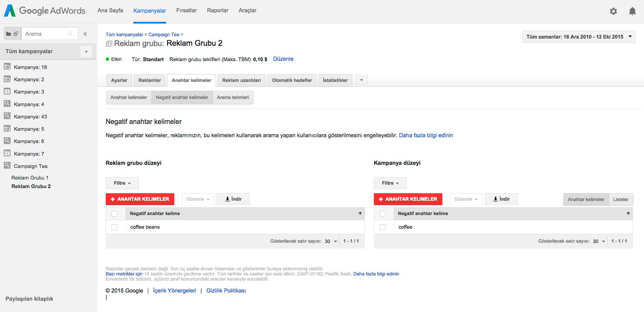The width and height of the screenshot is (644, 312).
Task: Click the icon beside Kampanya: 7
Action: [x=7, y=153]
